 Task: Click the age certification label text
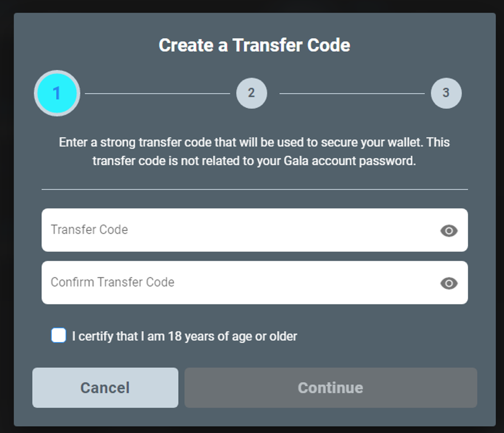tap(185, 337)
